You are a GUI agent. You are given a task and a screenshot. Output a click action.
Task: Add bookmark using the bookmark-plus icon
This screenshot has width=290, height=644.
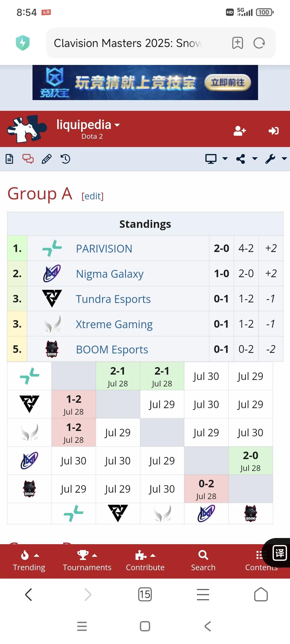[238, 43]
